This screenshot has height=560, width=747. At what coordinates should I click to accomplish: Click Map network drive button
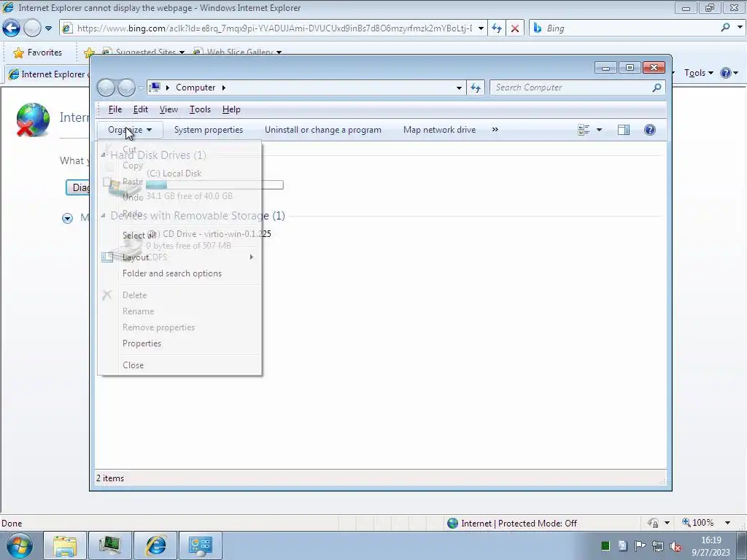439,130
